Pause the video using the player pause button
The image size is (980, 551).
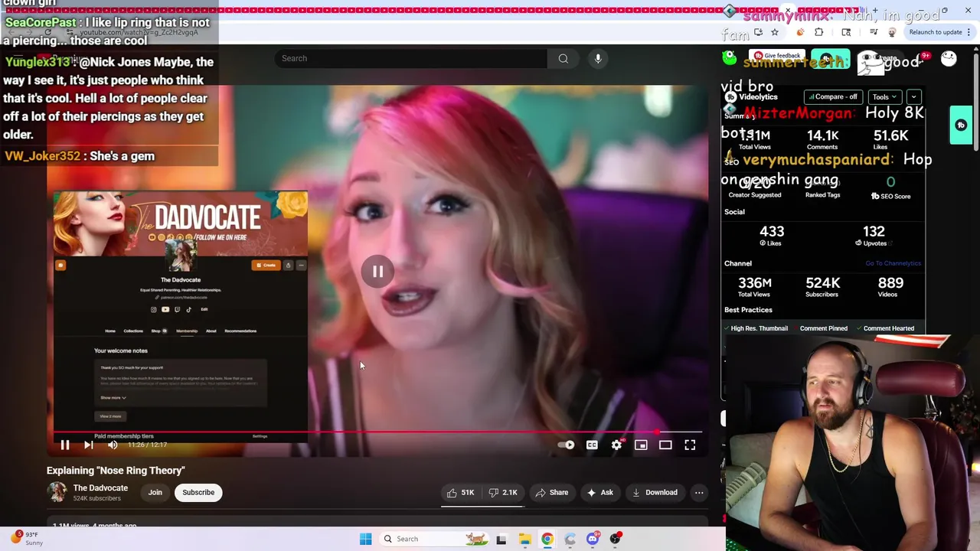tap(65, 445)
